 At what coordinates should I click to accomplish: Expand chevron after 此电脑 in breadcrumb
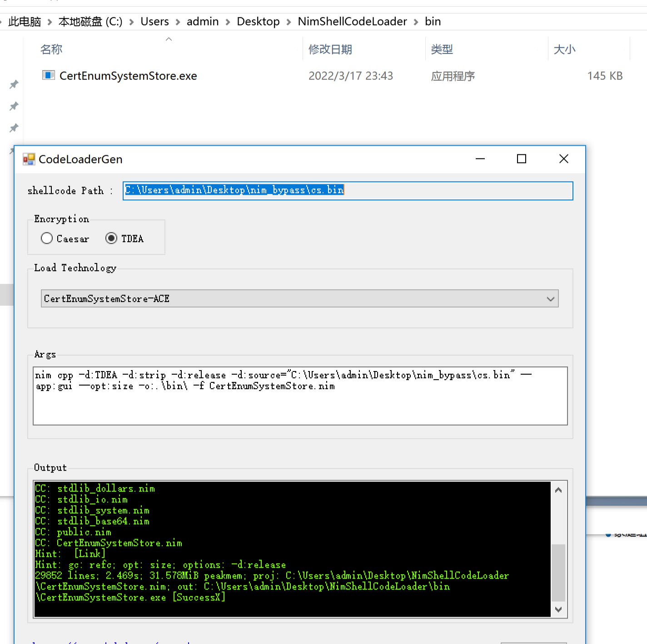50,22
